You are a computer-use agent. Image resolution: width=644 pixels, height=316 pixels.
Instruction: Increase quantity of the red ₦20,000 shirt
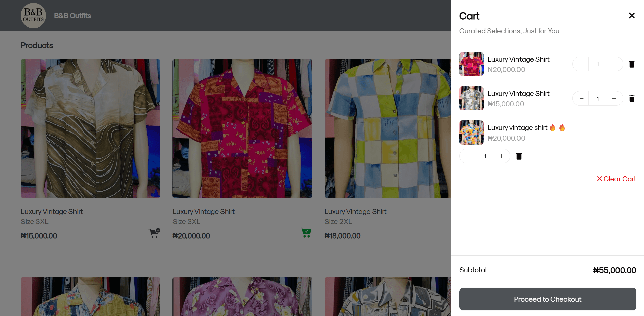614,64
